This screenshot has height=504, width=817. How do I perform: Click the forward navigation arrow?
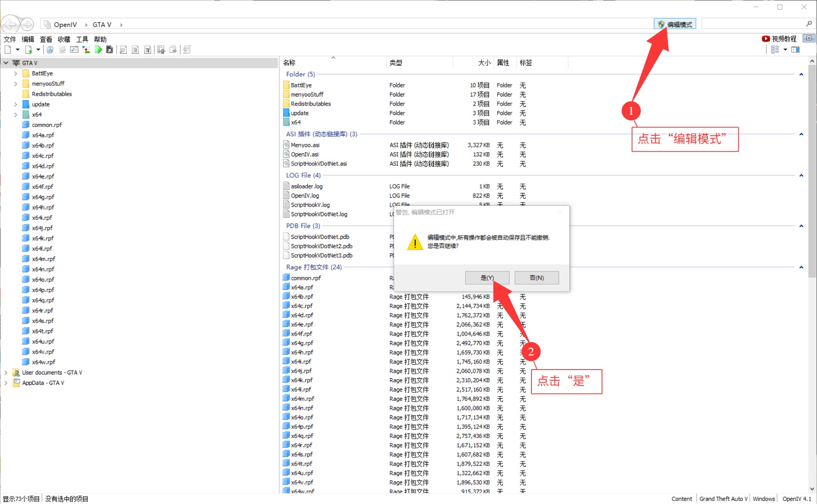(x=27, y=24)
